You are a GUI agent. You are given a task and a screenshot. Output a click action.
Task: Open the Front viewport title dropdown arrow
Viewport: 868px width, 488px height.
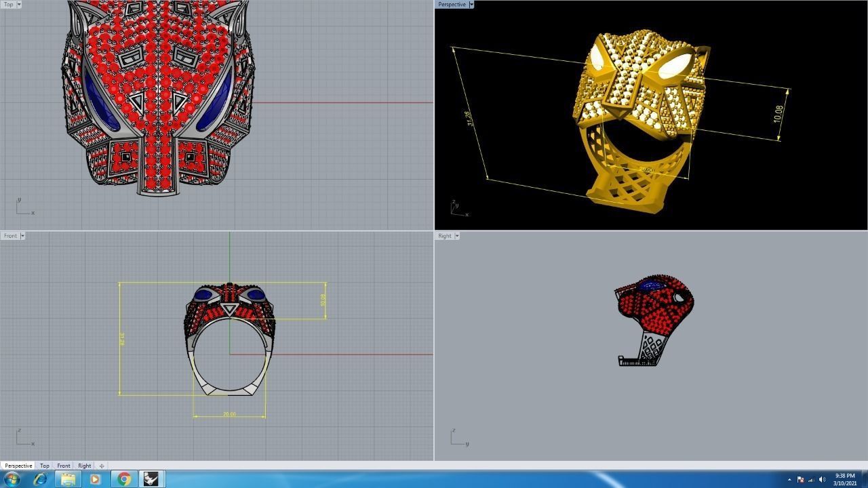coord(22,236)
